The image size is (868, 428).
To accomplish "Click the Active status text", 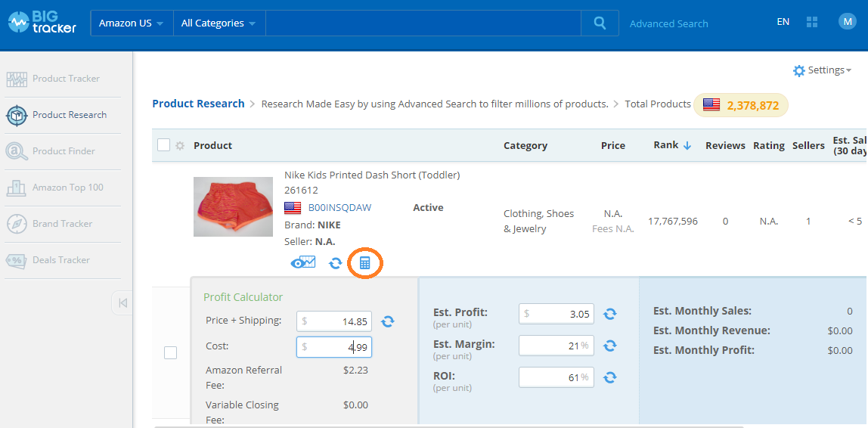I will 428,208.
